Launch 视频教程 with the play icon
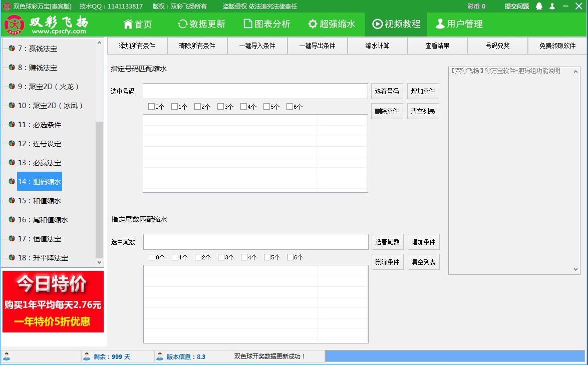588x365 pixels. 377,24
